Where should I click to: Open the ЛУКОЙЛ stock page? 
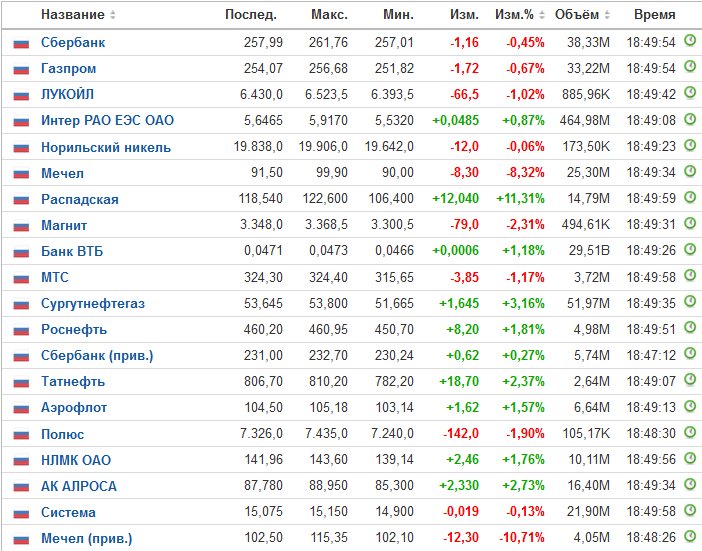tap(68, 94)
